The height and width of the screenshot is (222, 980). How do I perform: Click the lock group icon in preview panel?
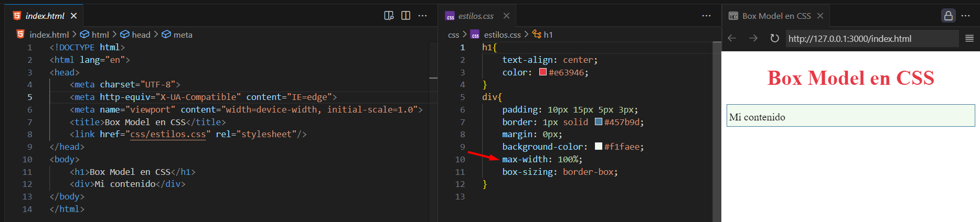[x=949, y=16]
